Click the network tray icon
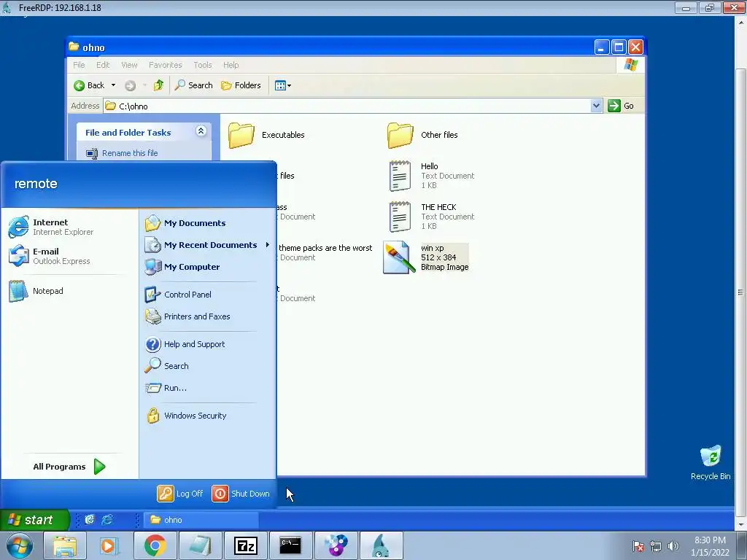The image size is (747, 560). coord(656,546)
